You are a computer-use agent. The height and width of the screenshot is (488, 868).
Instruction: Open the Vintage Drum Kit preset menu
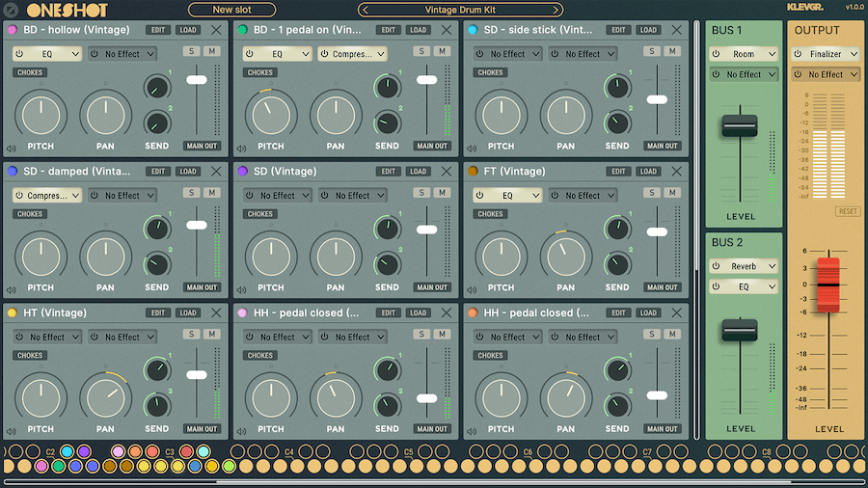461,10
